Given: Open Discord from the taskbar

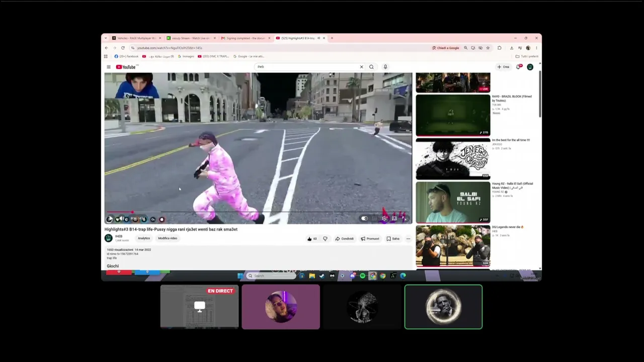Looking at the screenshot, I should coord(352,276).
